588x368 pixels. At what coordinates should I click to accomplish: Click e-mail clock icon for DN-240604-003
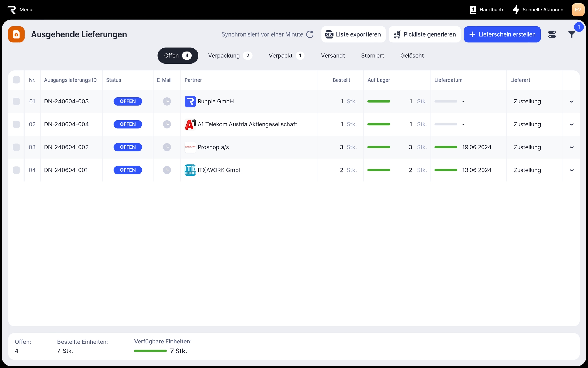pyautogui.click(x=167, y=101)
